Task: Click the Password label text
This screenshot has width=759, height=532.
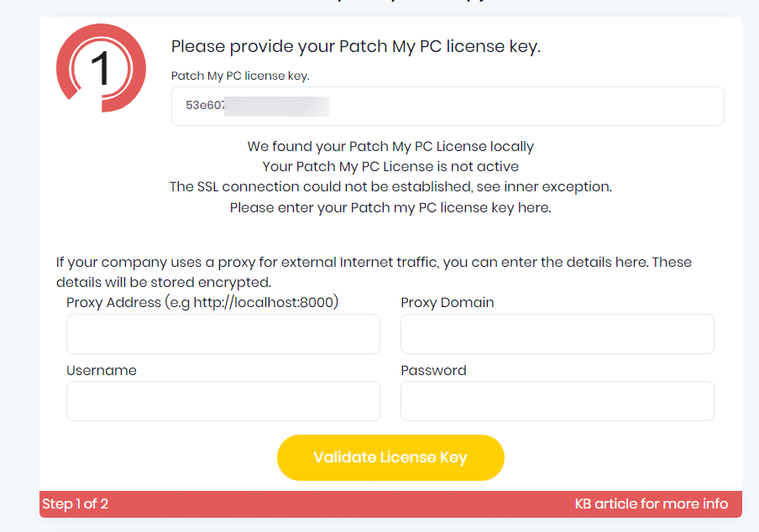Action: (433, 370)
